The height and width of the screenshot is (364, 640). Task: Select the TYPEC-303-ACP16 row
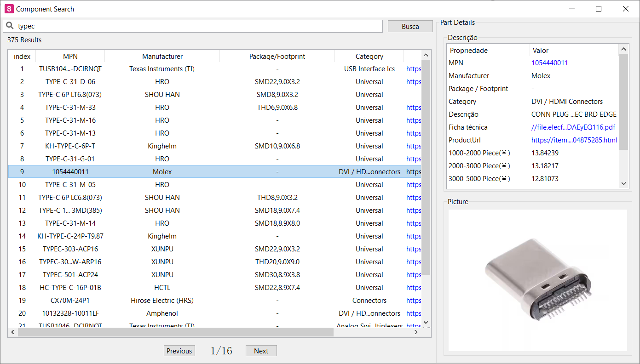point(214,249)
